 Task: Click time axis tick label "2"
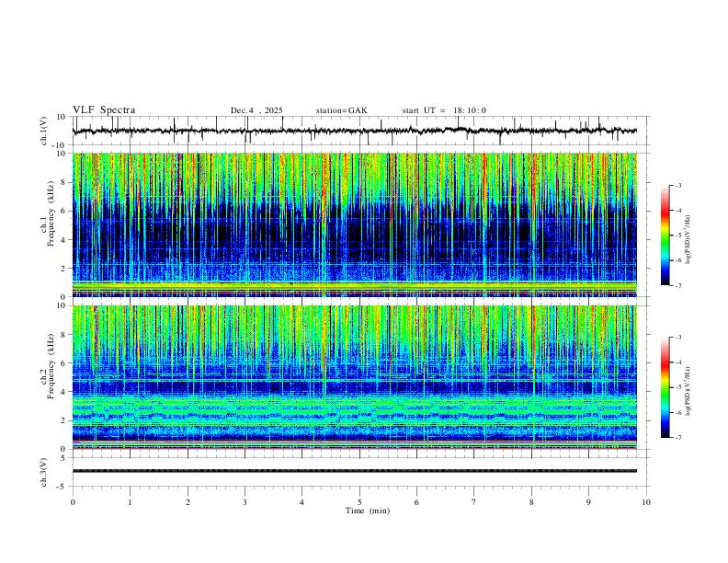click(188, 502)
